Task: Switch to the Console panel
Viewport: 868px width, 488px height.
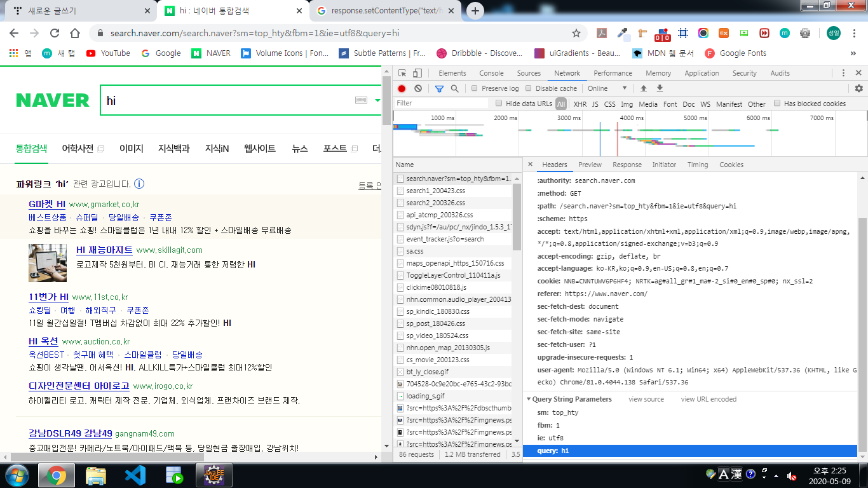Action: pyautogui.click(x=491, y=73)
